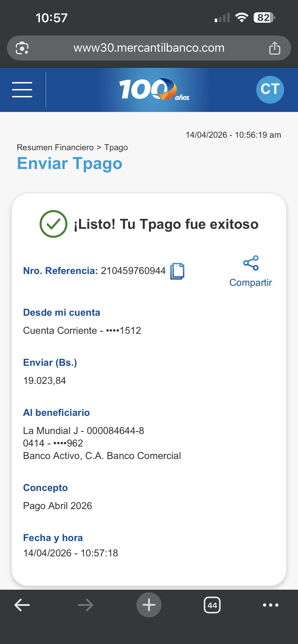Tap the Compartir share icon
298x644 pixels.
click(x=251, y=263)
